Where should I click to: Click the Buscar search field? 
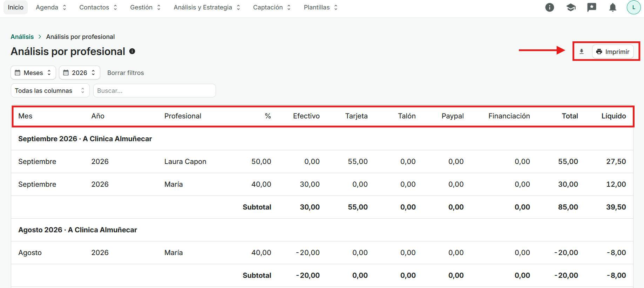coord(154,90)
